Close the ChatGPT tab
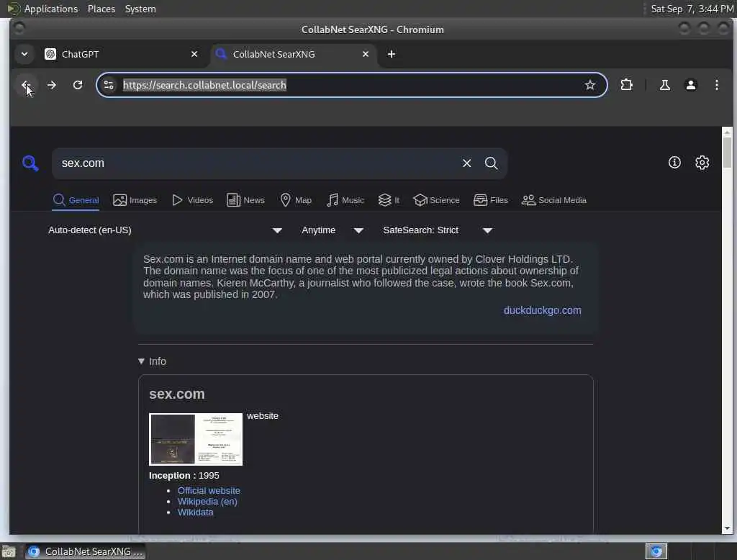The height and width of the screenshot is (560, 737). [x=194, y=54]
